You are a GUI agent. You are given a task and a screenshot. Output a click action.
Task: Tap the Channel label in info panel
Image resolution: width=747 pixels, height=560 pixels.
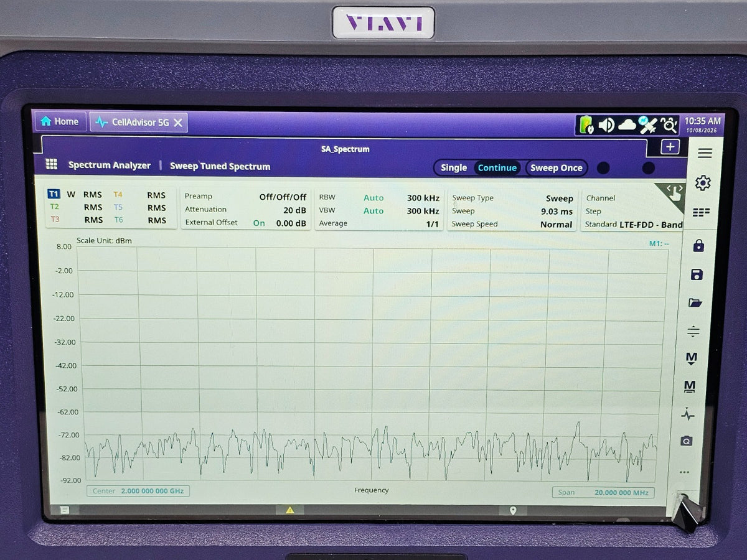pos(600,198)
